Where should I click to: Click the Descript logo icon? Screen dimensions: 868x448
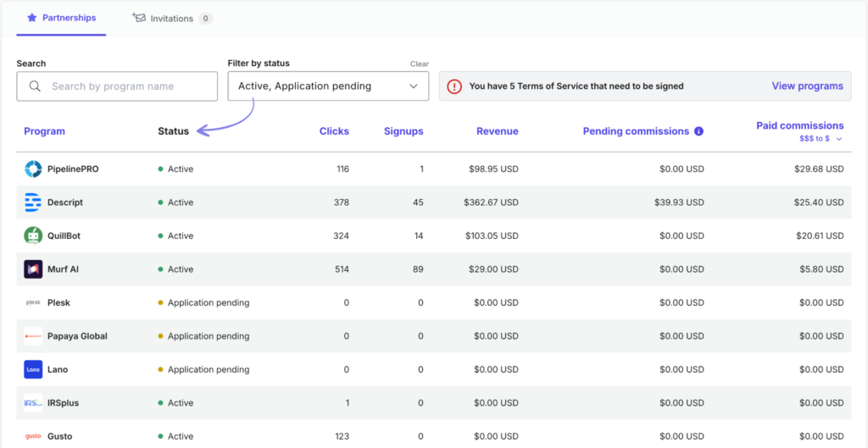click(x=33, y=202)
